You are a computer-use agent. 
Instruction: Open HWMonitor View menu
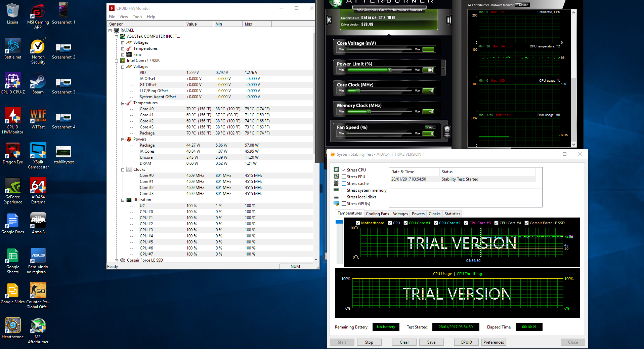[x=124, y=17]
